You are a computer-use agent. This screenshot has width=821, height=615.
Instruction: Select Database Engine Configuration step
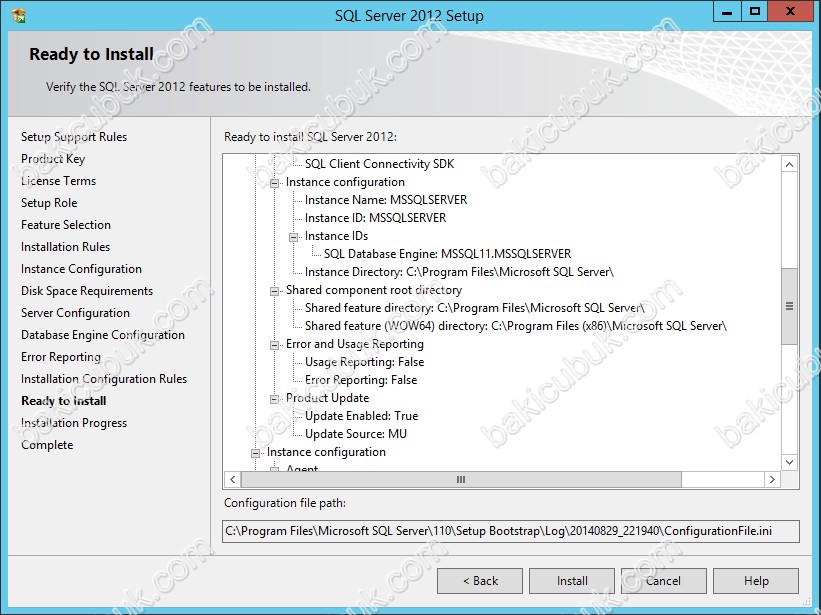(x=103, y=334)
